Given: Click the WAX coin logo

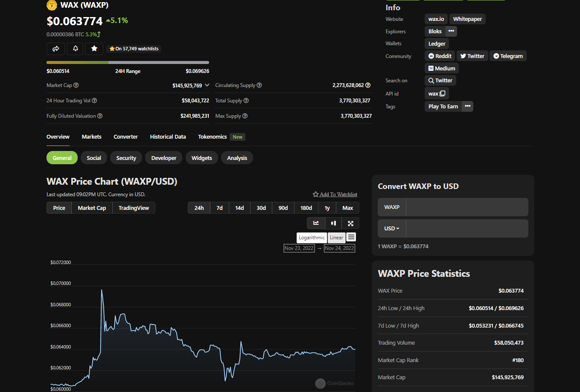Looking at the screenshot, I should click(52, 5).
